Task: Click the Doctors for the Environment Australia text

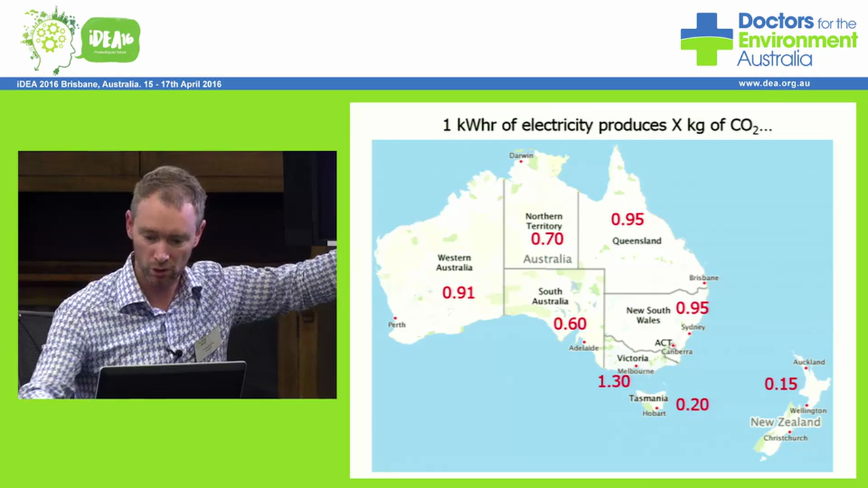Action: coord(797,40)
